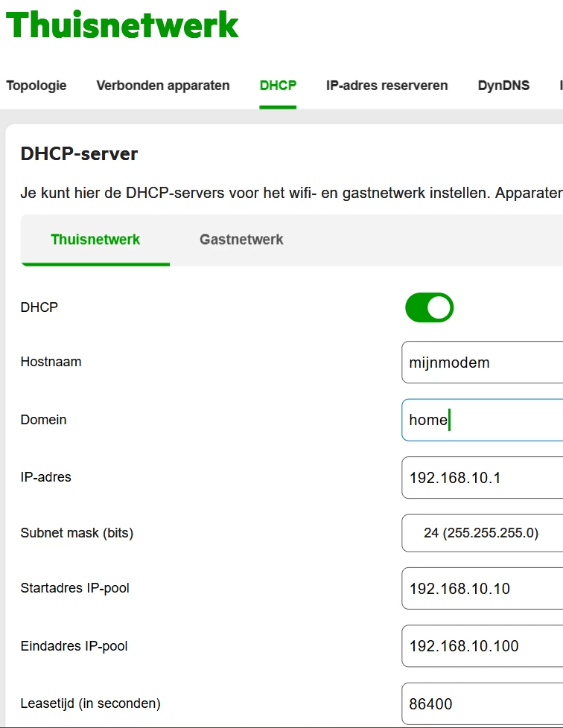Click the IP-adres field 192.168.10.1
Screen dimensions: 563x728
[x=482, y=477]
